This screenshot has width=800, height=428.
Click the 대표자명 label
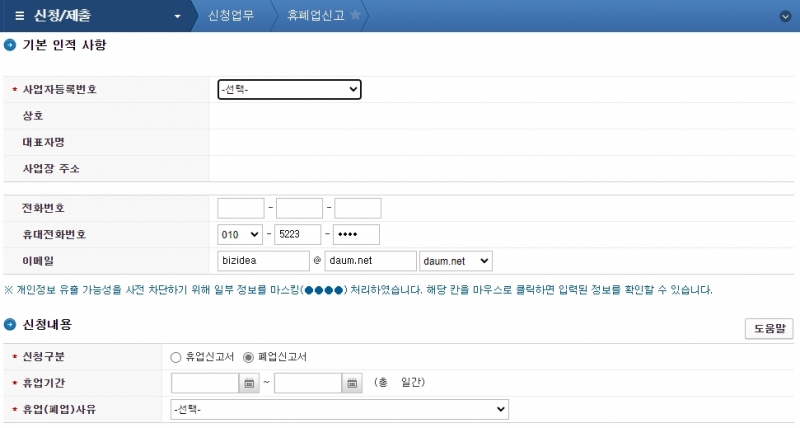[x=43, y=142]
